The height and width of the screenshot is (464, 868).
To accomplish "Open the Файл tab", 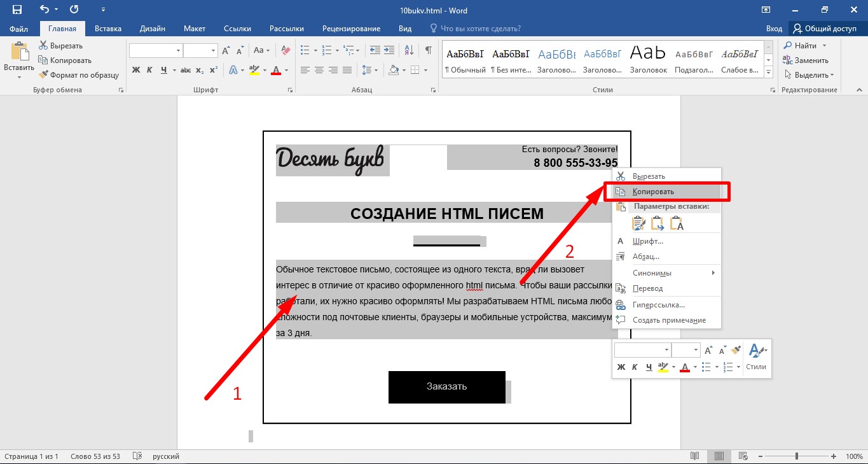I will [x=19, y=29].
